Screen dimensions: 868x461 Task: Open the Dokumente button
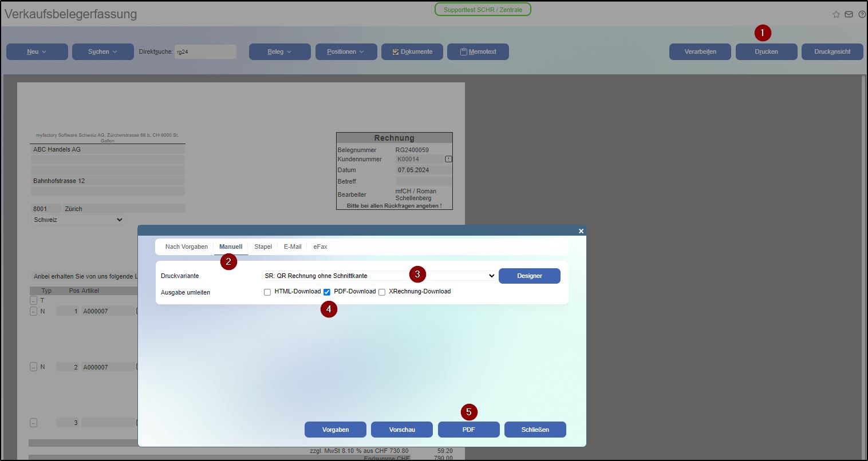coord(412,51)
